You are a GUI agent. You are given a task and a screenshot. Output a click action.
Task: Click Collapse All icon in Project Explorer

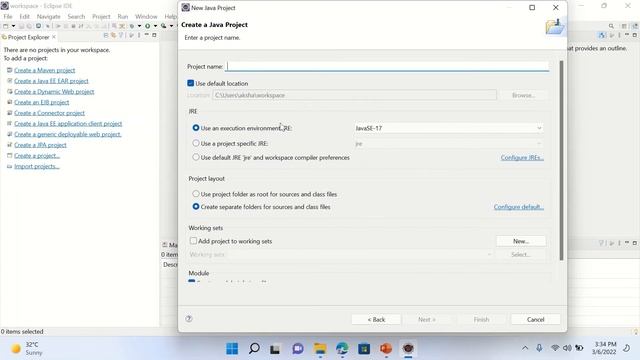[106, 36]
